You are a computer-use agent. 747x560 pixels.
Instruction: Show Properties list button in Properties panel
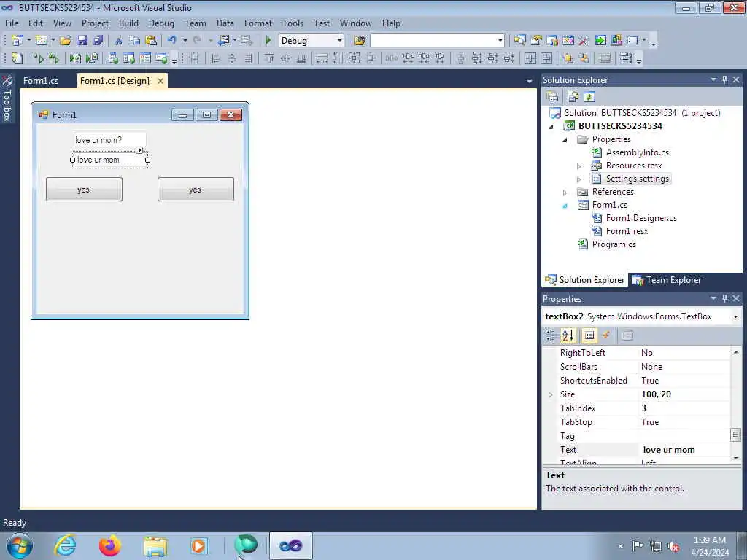(x=589, y=335)
